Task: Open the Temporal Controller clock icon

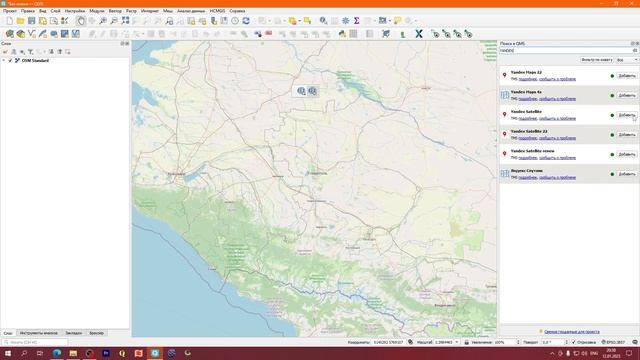Action: pyautogui.click(x=235, y=21)
